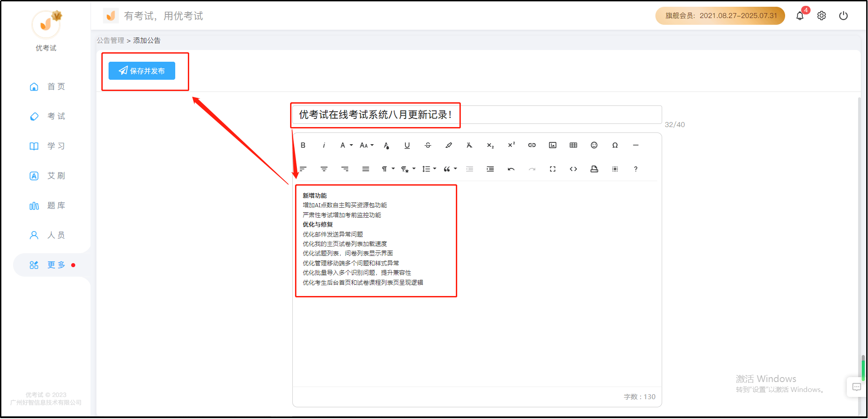Insert a horizontal line
868x419 pixels.
coord(636,145)
